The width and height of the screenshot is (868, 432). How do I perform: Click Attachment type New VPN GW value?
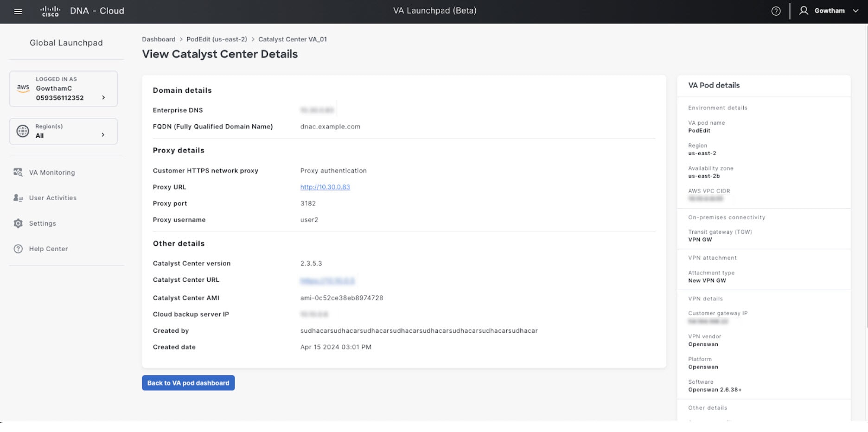pyautogui.click(x=707, y=280)
